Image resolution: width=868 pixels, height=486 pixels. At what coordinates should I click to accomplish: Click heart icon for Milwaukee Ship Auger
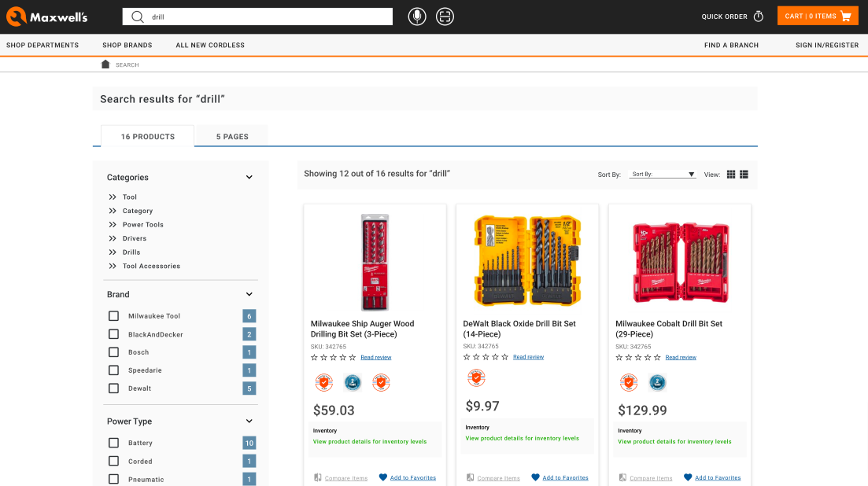click(382, 477)
